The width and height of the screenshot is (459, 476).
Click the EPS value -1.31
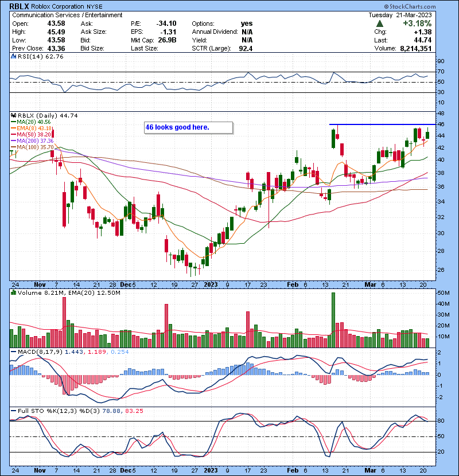(168, 32)
